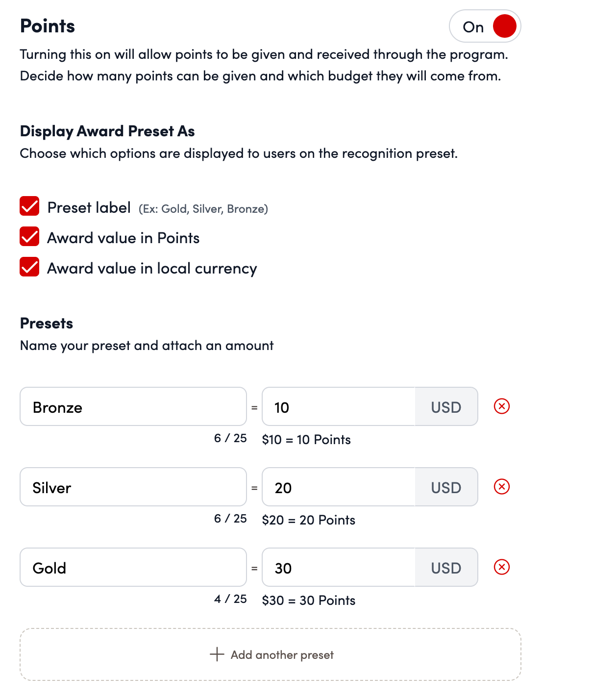
Task: Delete the Silver preset row
Action: click(x=502, y=487)
